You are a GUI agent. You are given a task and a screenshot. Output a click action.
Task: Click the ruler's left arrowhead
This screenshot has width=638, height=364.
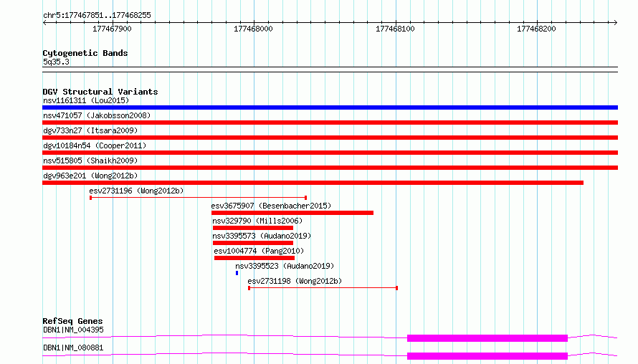coord(44,22)
